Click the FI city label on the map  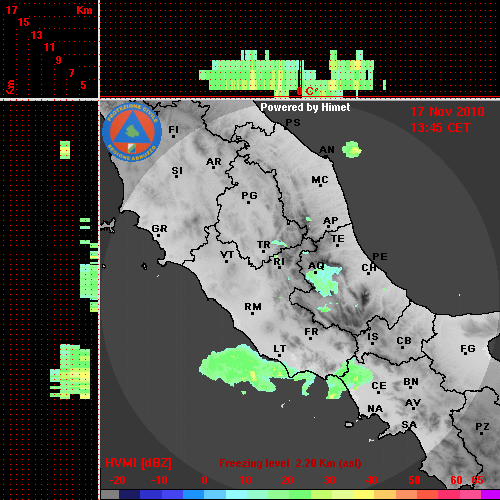173,129
